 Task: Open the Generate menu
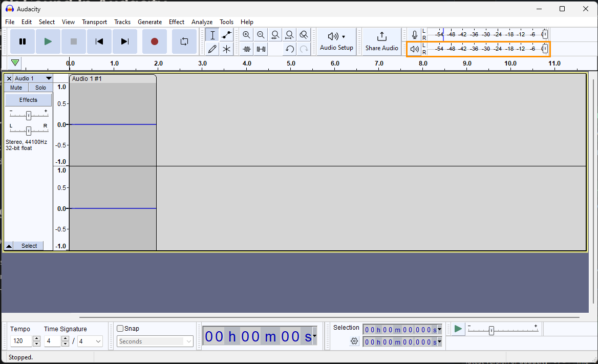tap(150, 22)
